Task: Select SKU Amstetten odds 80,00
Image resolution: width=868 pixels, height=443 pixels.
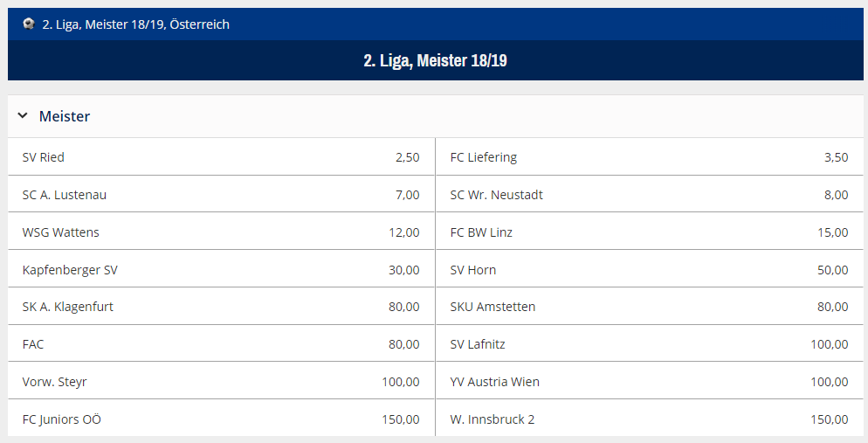Action: (x=650, y=306)
